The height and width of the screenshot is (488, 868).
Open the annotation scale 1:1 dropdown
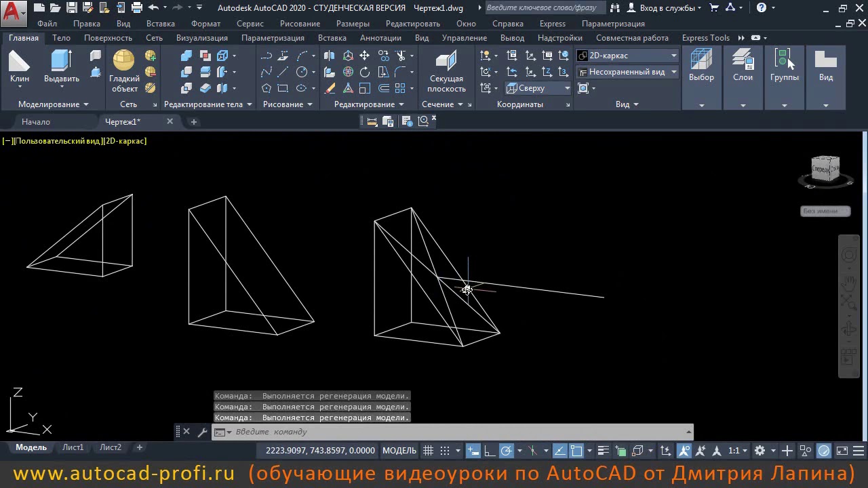point(738,450)
